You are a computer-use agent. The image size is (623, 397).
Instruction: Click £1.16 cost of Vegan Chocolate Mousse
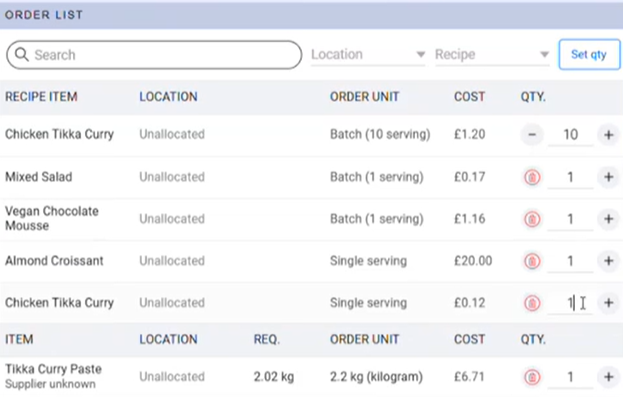(x=469, y=219)
